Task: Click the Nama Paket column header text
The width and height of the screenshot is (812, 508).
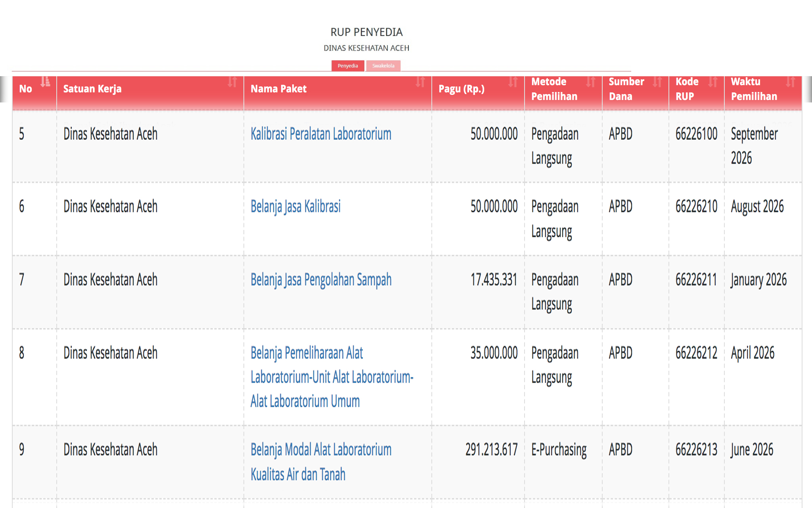Action: pos(279,89)
